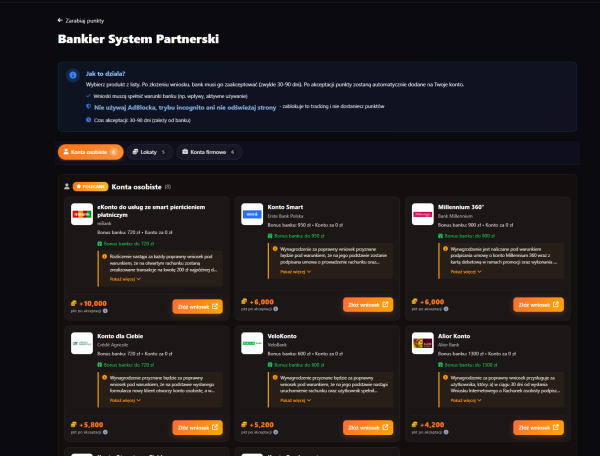Click info icon under Konto Smart +6,000
Image resolution: width=600 pixels, height=456 pixels.
coord(276,309)
